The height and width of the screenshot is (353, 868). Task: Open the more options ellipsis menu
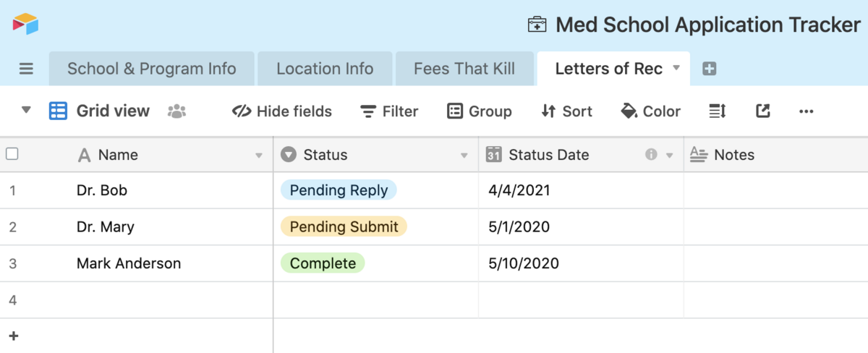806,111
